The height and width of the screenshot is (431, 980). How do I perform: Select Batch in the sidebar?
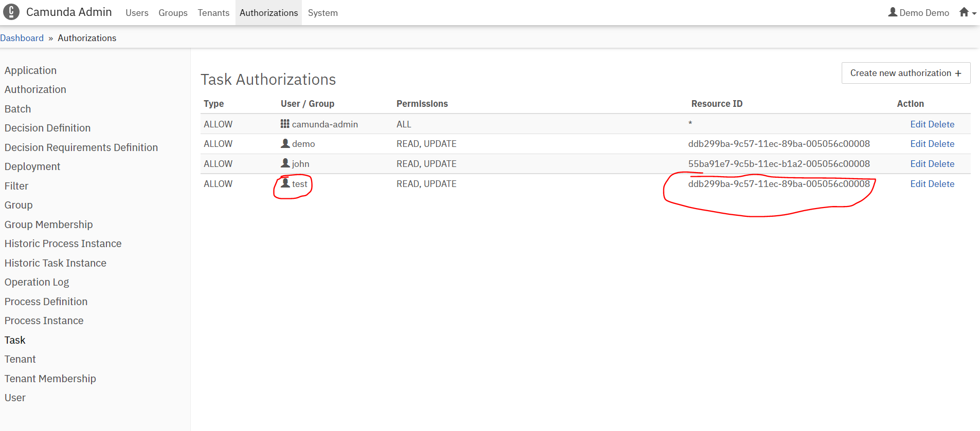coord(18,109)
